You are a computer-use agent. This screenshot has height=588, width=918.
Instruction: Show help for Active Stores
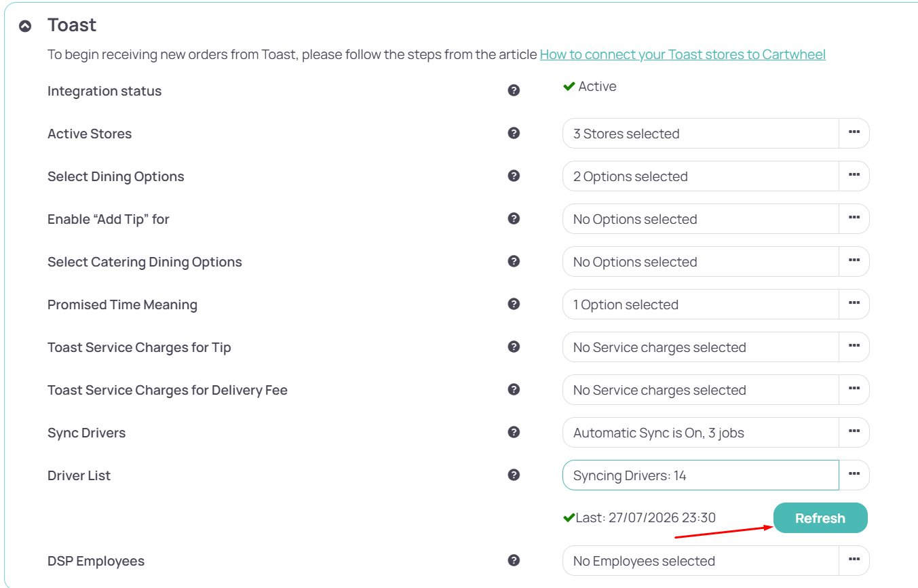514,133
